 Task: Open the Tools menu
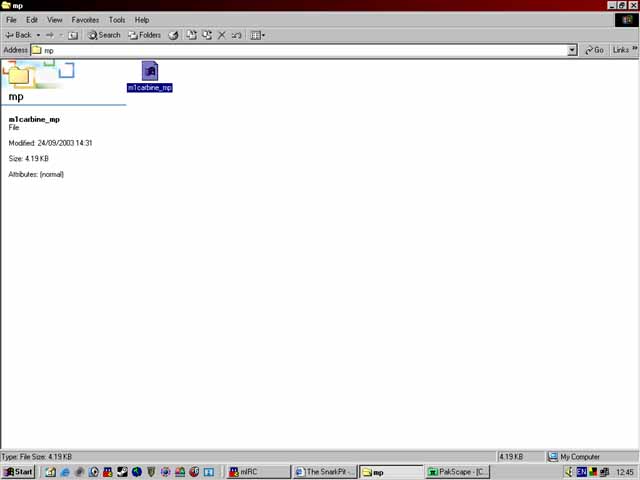[117, 20]
